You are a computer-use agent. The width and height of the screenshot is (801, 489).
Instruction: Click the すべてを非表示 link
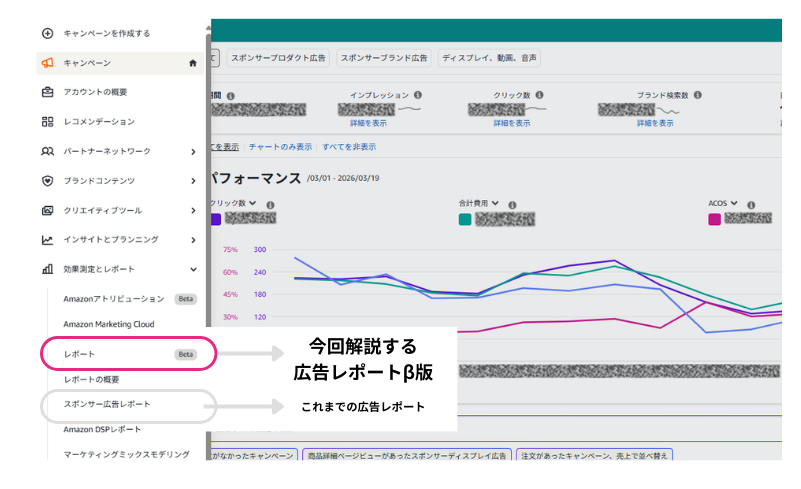click(349, 146)
